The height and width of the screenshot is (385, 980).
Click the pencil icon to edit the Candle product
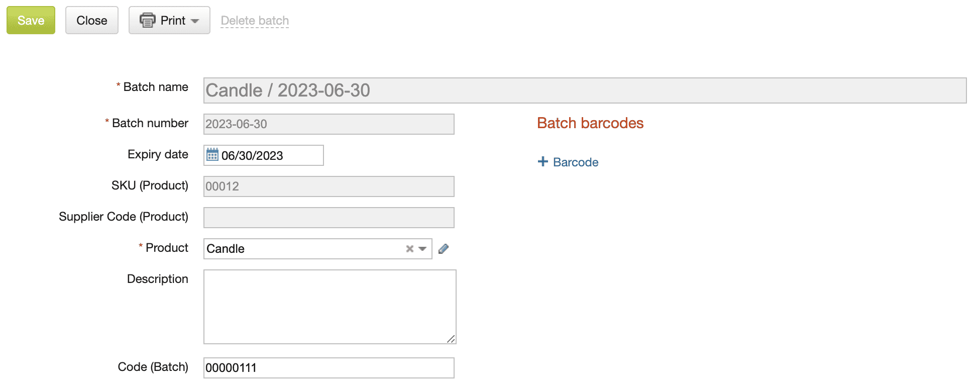(444, 249)
